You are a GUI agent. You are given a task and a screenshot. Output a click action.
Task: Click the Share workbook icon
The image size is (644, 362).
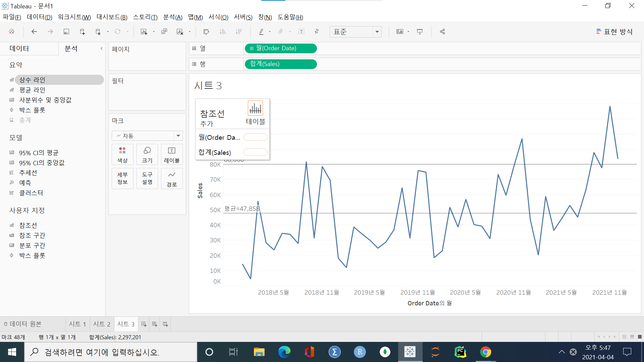click(x=442, y=32)
